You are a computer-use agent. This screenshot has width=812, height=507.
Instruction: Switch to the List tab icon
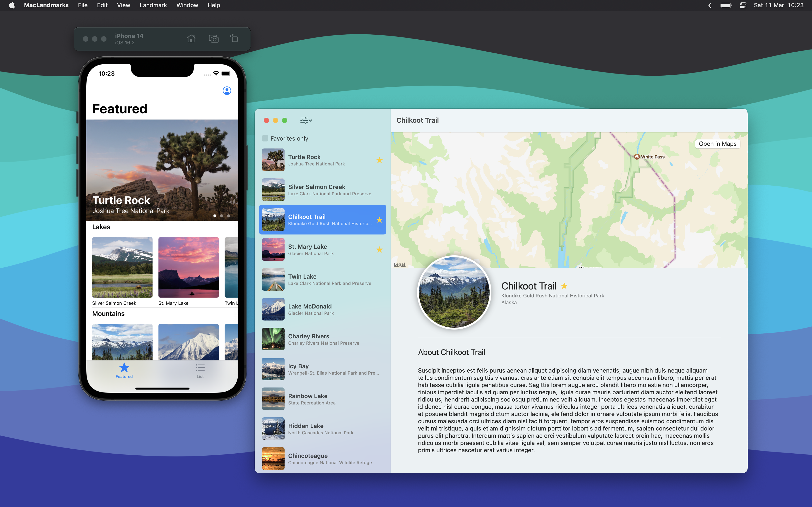(x=200, y=368)
